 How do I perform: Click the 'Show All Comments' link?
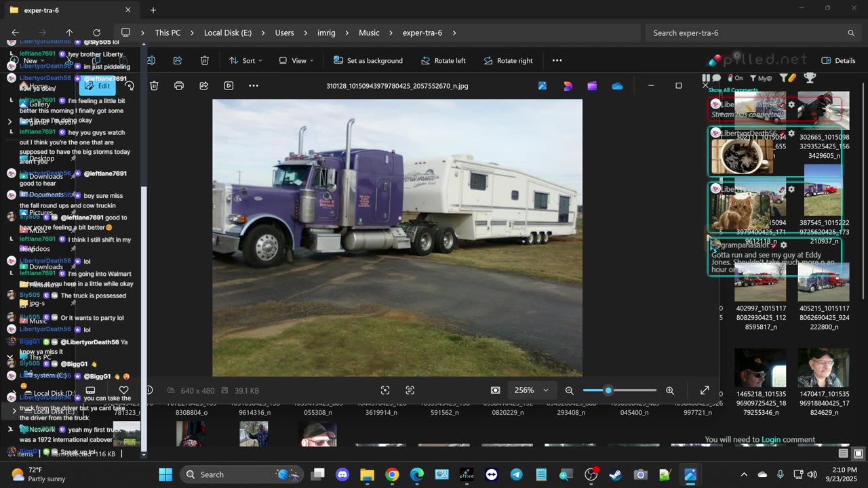(733, 90)
